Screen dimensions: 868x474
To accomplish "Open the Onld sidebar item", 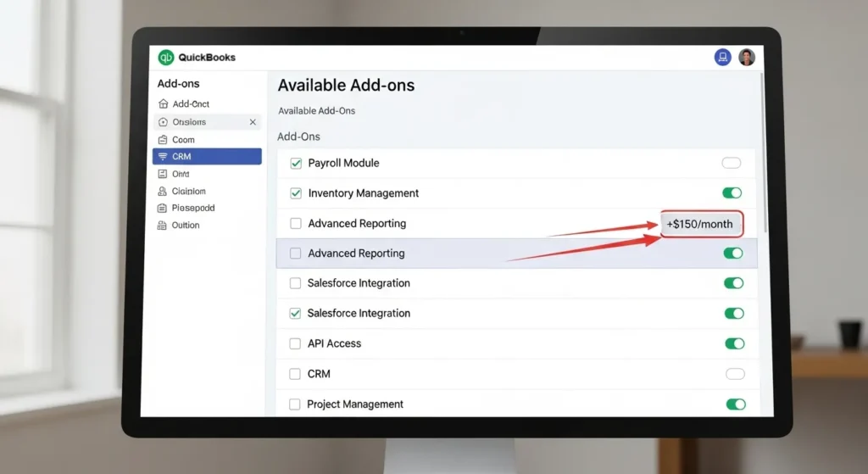I will (181, 174).
